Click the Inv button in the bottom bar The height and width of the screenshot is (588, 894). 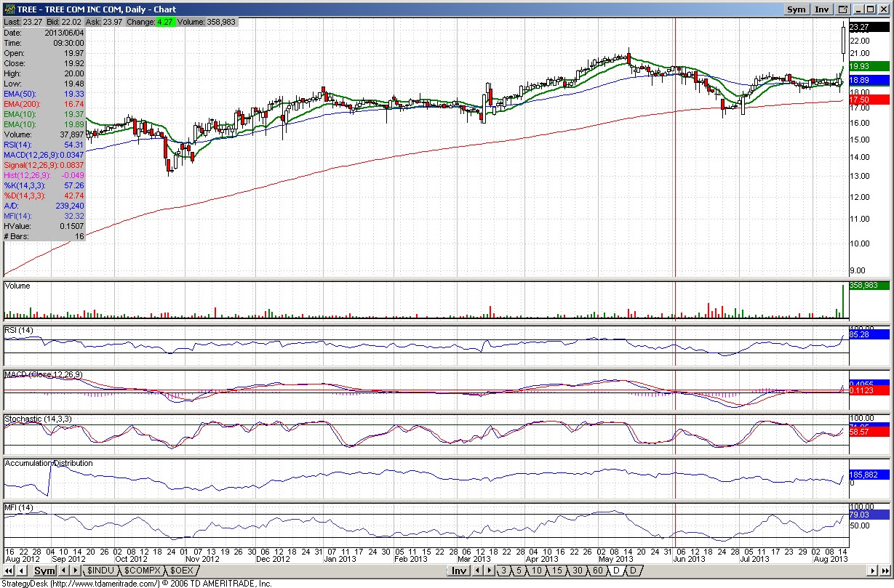(459, 571)
